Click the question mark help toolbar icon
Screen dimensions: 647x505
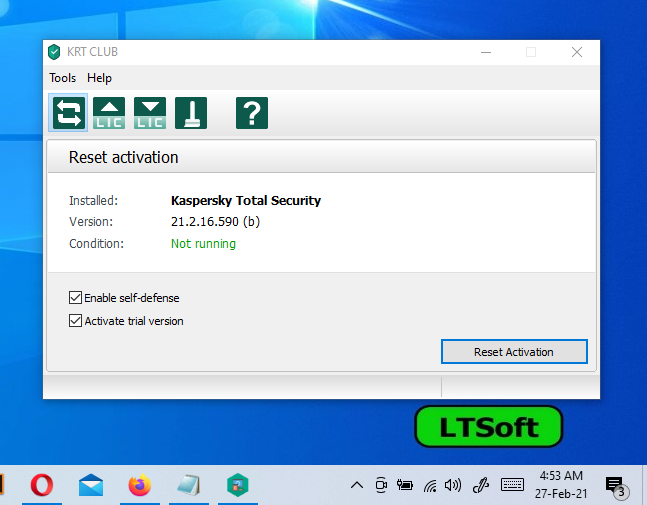[252, 113]
